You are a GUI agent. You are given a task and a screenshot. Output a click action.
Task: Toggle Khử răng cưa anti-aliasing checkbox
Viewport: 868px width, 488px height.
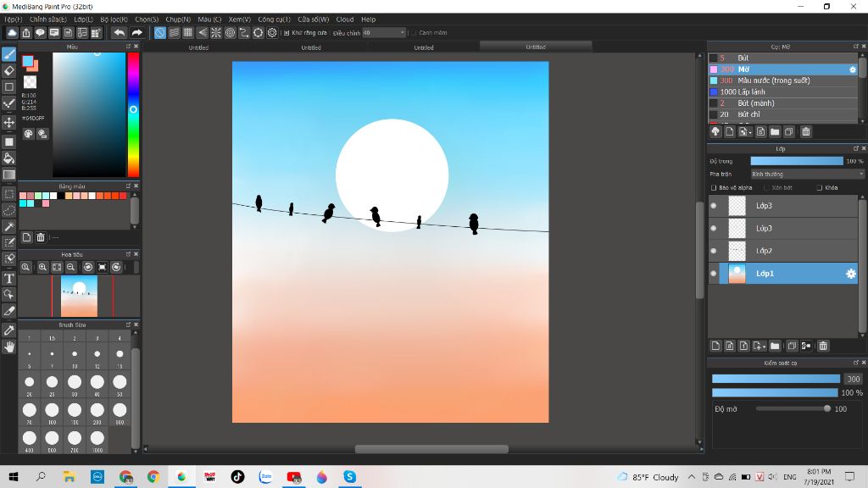click(x=287, y=33)
